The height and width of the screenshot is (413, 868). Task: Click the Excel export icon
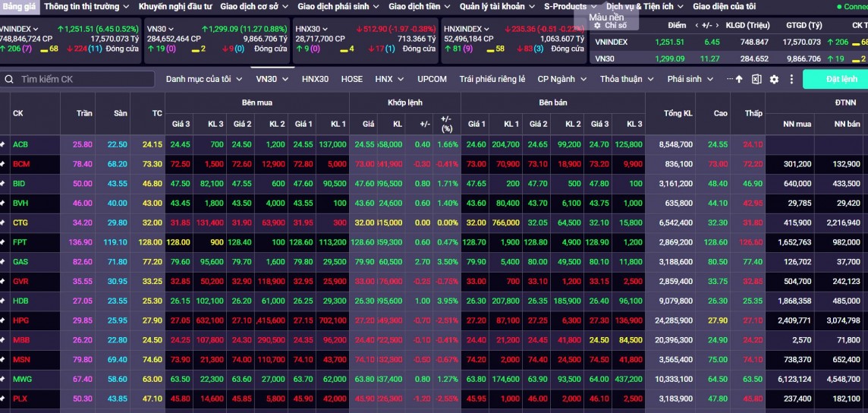tap(756, 79)
